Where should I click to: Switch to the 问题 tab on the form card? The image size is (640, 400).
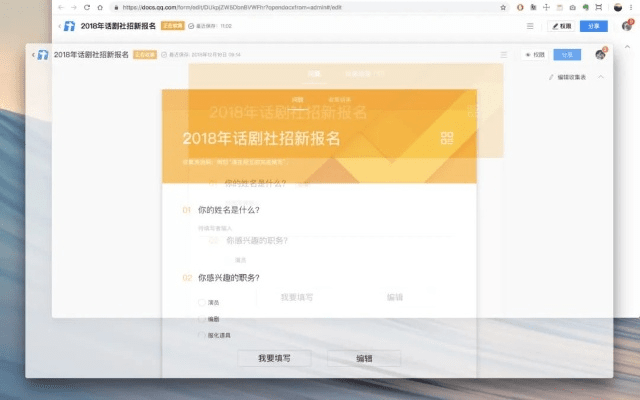tap(297, 98)
